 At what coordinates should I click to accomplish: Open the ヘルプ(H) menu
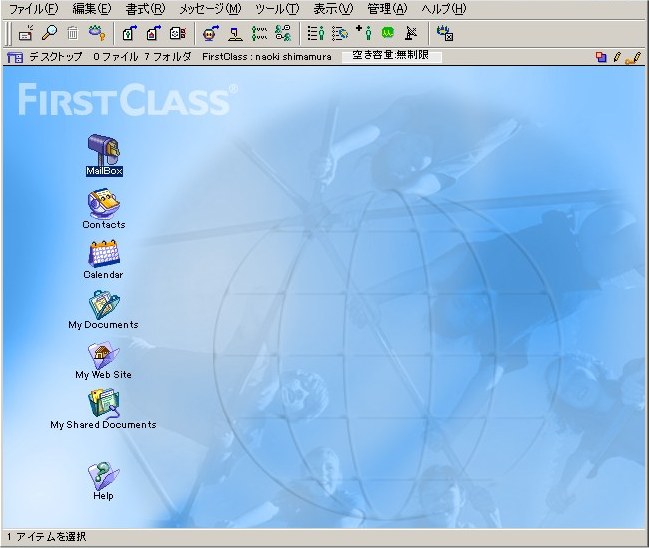(444, 9)
